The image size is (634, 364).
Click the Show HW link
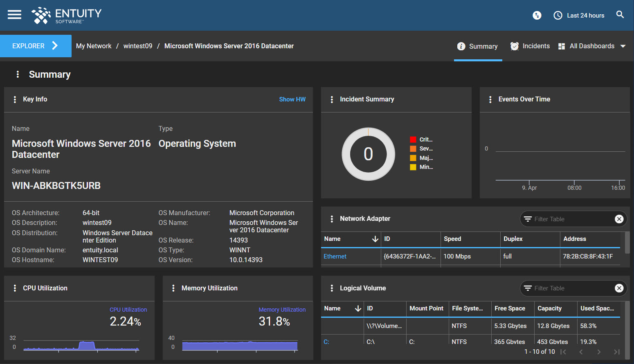pyautogui.click(x=292, y=99)
